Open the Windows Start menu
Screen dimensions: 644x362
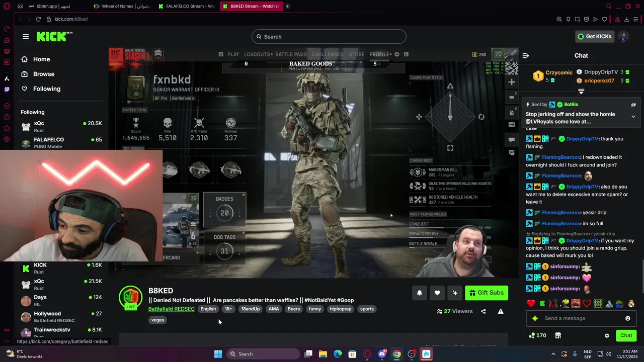coord(218,354)
